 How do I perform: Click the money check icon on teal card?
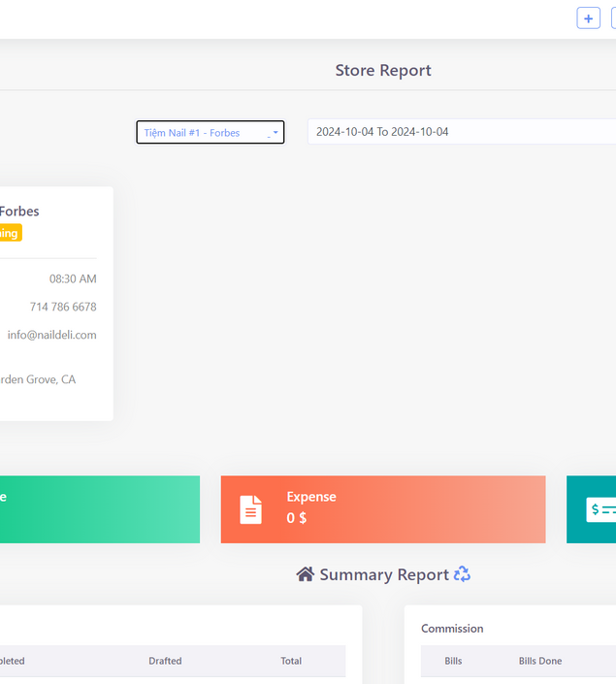point(601,509)
